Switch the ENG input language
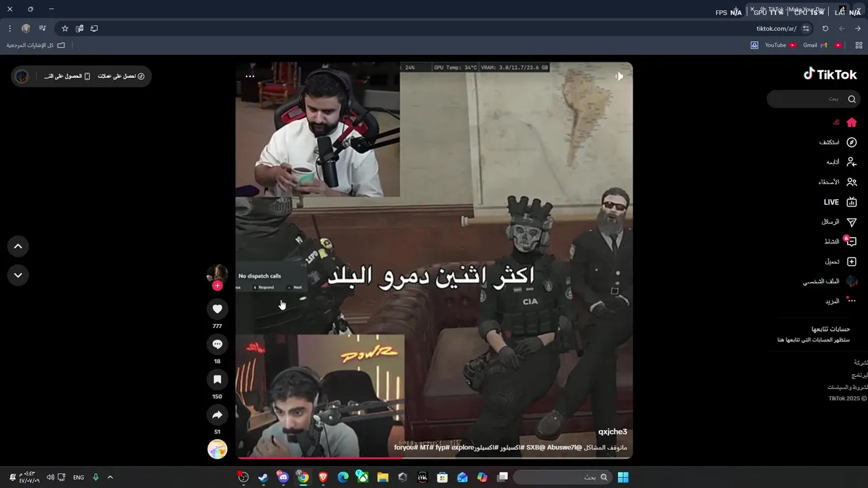 click(x=79, y=477)
